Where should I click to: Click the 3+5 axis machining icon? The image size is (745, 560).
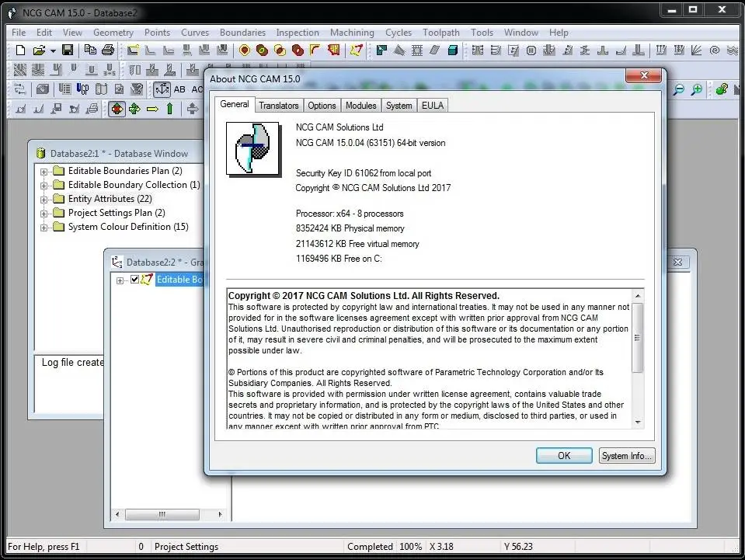[x=110, y=71]
